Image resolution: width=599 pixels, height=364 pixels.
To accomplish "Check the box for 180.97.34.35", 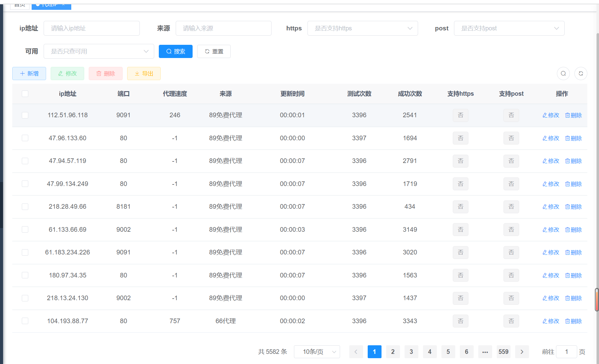I will click(25, 275).
